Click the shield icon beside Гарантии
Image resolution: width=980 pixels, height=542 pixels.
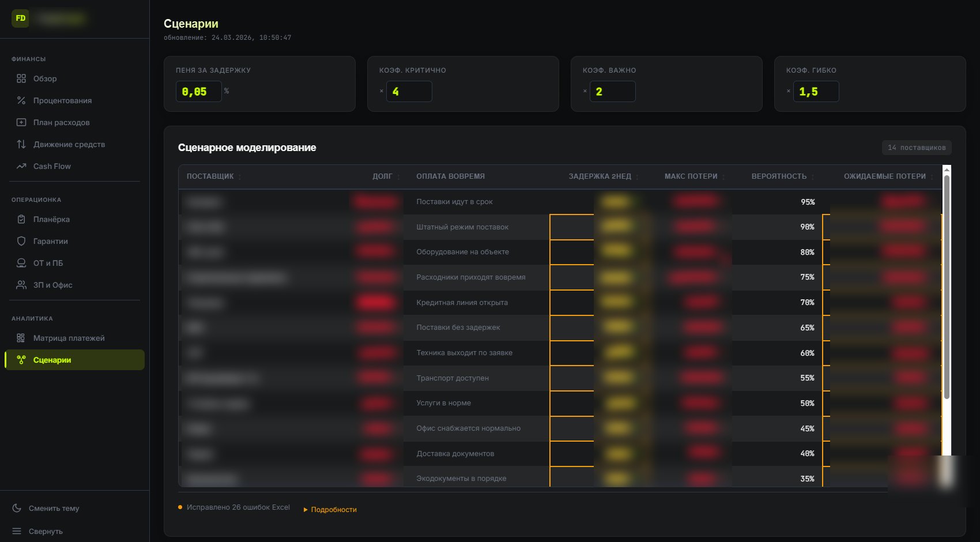tap(21, 241)
